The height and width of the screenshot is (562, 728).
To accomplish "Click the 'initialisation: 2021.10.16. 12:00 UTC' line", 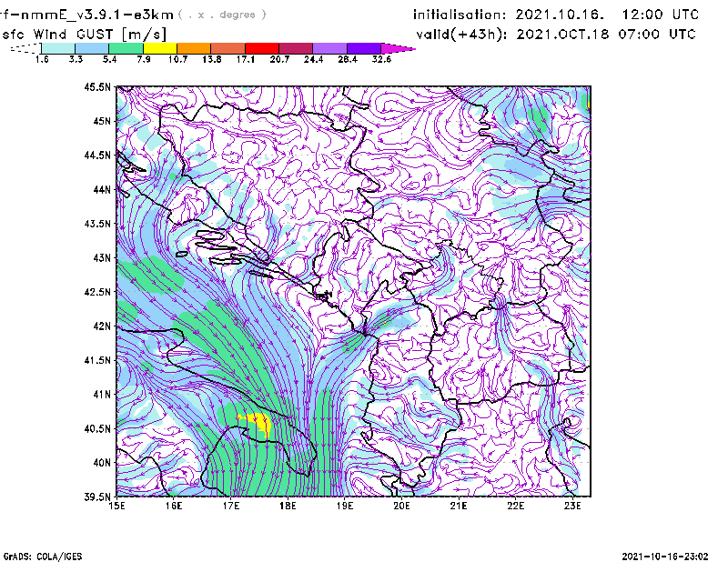I will (x=556, y=15).
